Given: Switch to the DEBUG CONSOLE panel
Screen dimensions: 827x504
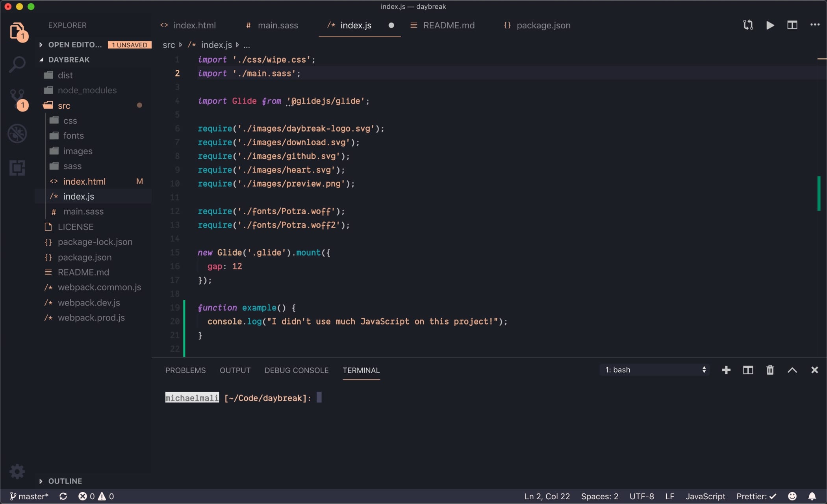Looking at the screenshot, I should [x=296, y=370].
